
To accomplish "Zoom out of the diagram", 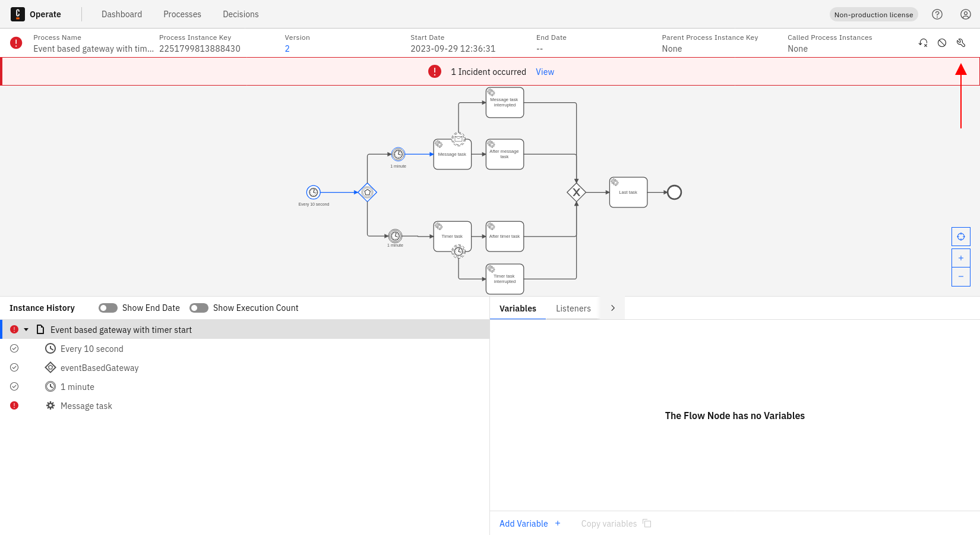I will point(961,276).
